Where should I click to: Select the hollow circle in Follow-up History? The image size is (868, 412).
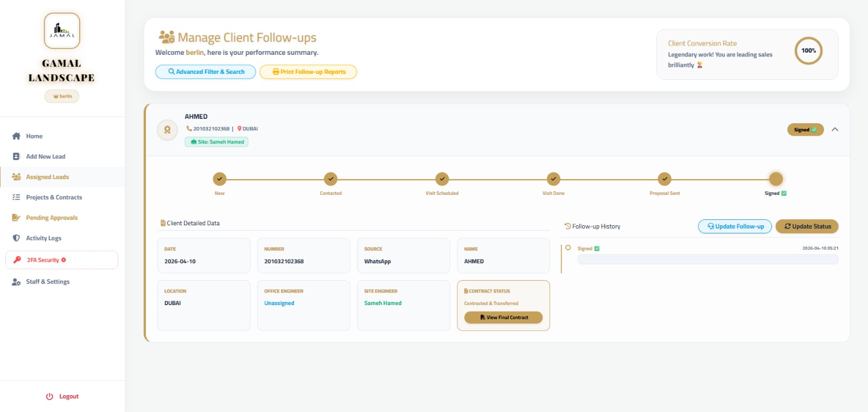(x=569, y=248)
